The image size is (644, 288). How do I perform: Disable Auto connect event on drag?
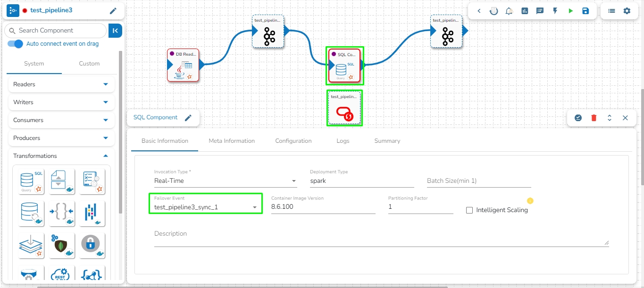15,44
